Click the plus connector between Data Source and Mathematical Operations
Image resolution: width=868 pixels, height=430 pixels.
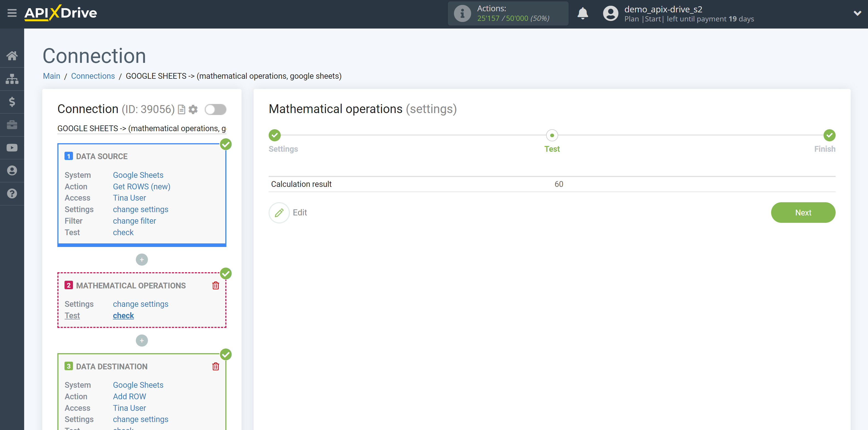click(x=142, y=258)
